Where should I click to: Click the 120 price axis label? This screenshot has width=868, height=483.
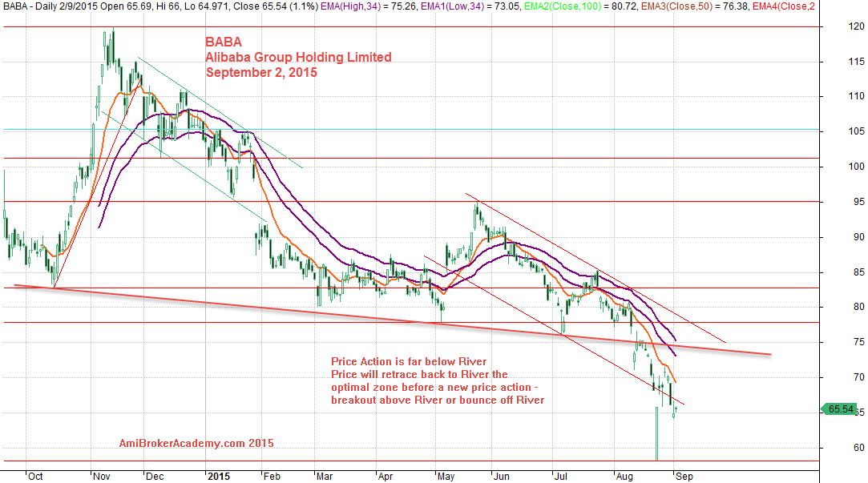coord(856,26)
